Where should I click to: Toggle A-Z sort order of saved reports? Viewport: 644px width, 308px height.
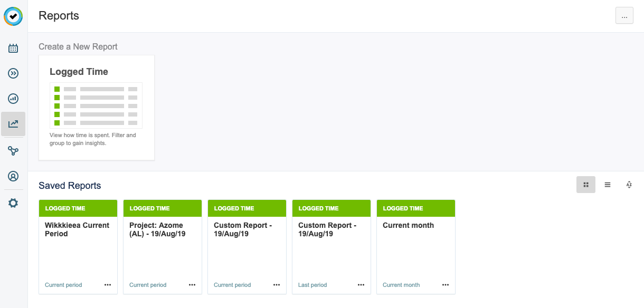pos(629,185)
